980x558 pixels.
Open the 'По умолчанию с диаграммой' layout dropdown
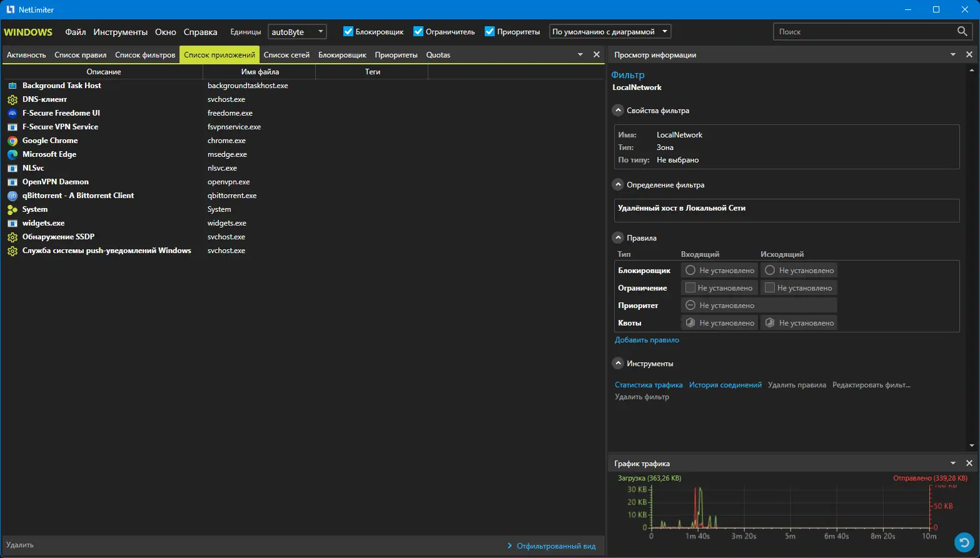(x=610, y=31)
